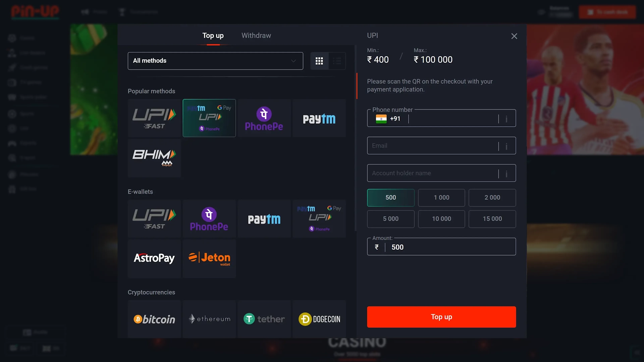644x362 pixels.
Task: Close the payment dialog
Action: point(515,36)
